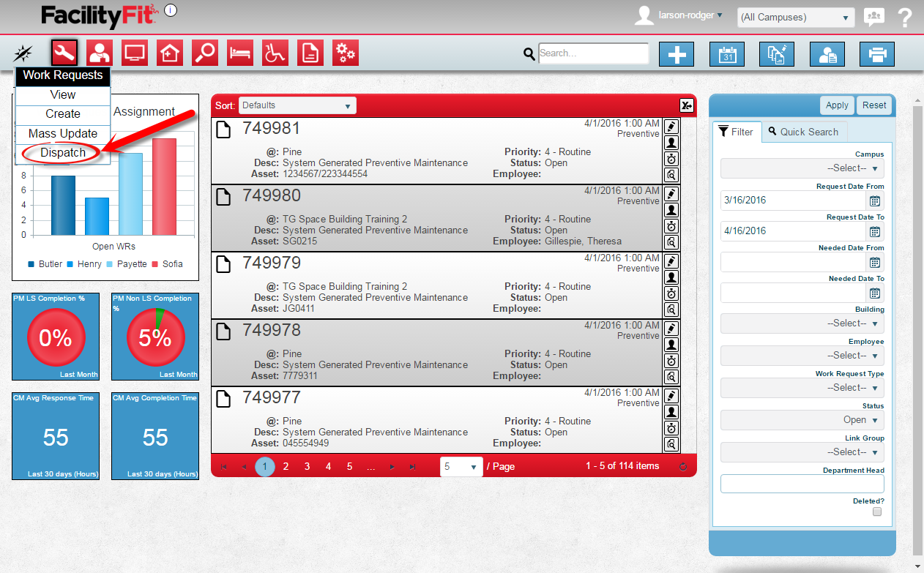Screen dimensions: 924x573
Task: Click the blue printer icon
Action: (877, 54)
